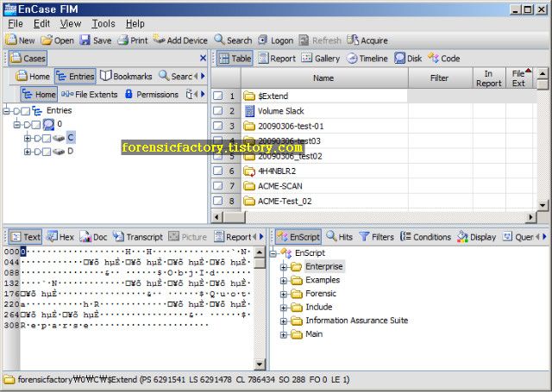Close the Cases pane with X
Viewport: 552px width, 392px height.
[x=203, y=58]
